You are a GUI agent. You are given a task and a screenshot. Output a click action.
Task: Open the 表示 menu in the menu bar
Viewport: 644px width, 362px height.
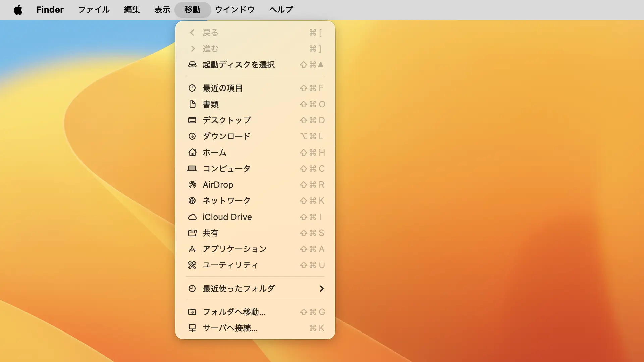[162, 10]
